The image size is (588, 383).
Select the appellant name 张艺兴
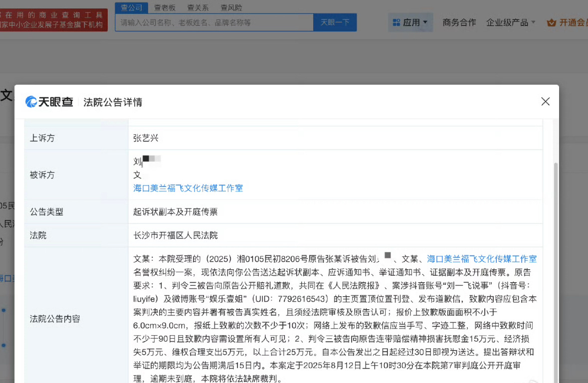146,138
